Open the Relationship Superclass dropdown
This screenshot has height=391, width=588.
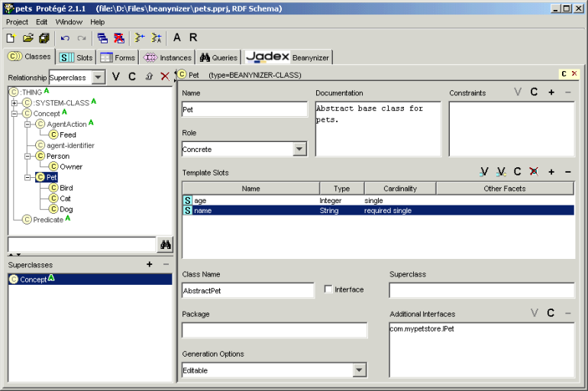click(99, 78)
